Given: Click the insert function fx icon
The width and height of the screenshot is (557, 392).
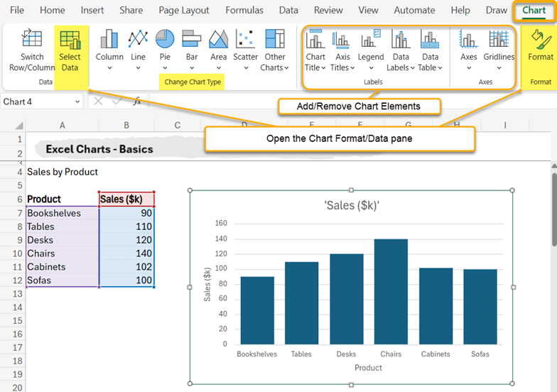Looking at the screenshot, I should (136, 102).
